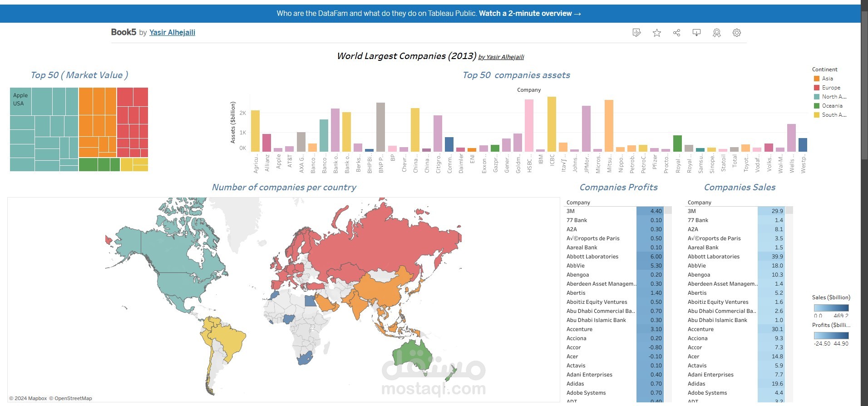The height and width of the screenshot is (406, 868).
Task: Select the Wells.. bar in assets chart
Action: tap(791, 138)
